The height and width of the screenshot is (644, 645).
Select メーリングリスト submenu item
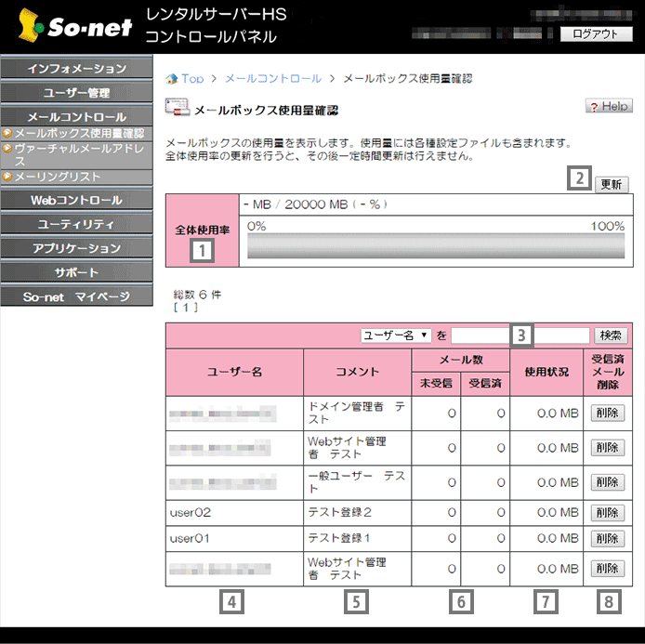[x=58, y=177]
